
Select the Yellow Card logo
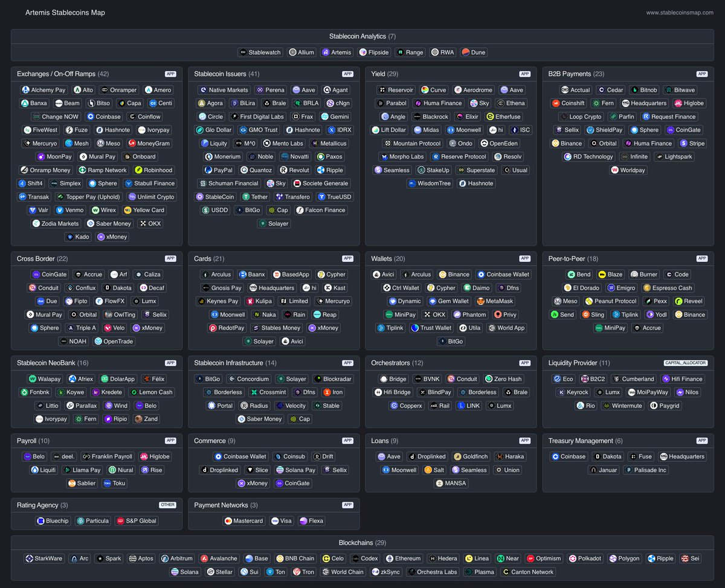(x=127, y=210)
